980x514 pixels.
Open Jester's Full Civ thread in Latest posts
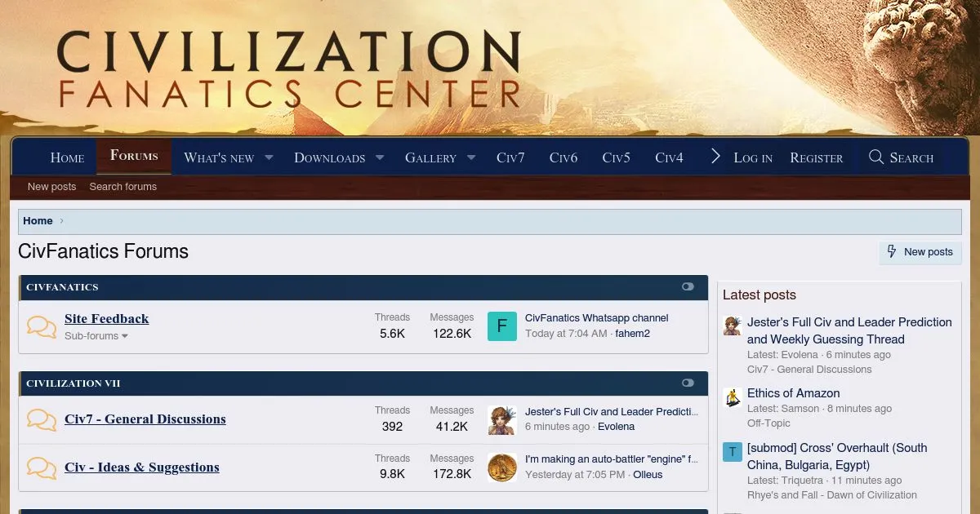click(849, 330)
